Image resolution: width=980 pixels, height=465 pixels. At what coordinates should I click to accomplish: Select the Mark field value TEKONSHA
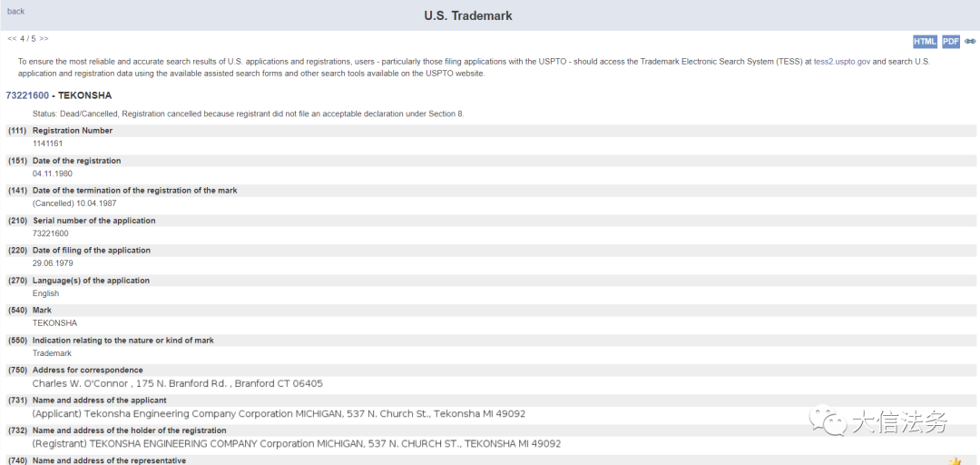click(x=54, y=323)
